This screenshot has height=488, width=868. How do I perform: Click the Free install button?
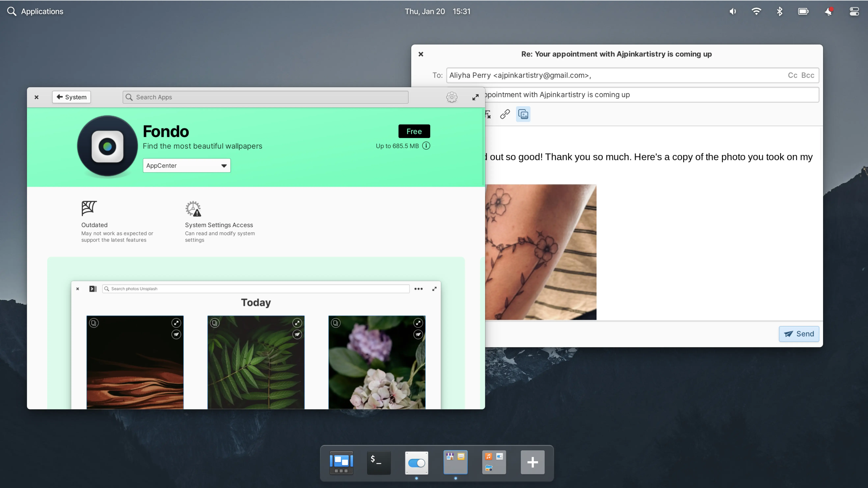coord(414,131)
